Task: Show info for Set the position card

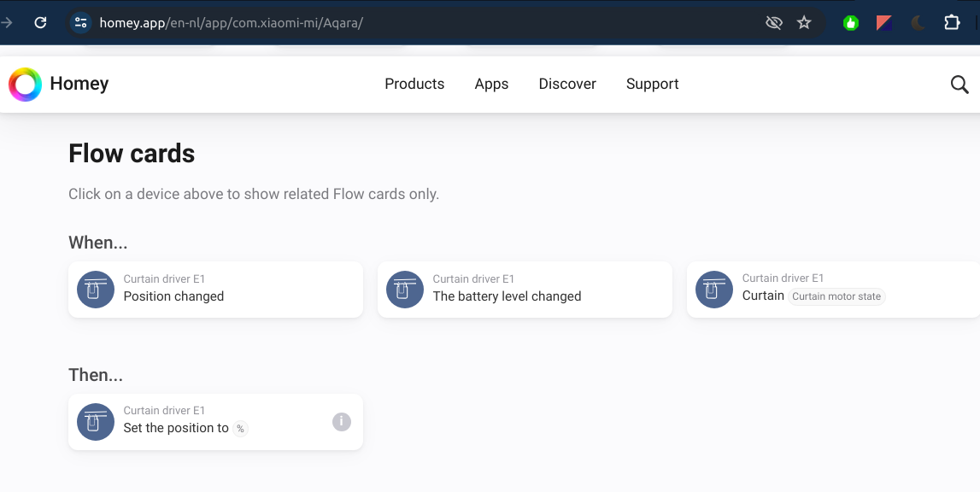Action: click(x=342, y=422)
